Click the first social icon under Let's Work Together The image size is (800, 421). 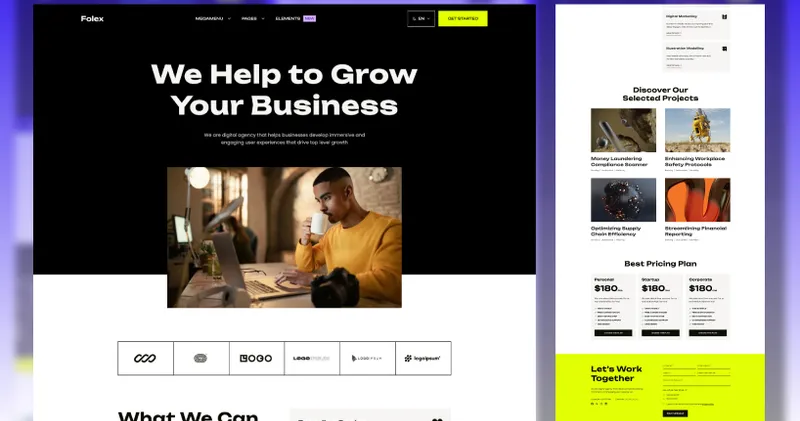[592, 404]
